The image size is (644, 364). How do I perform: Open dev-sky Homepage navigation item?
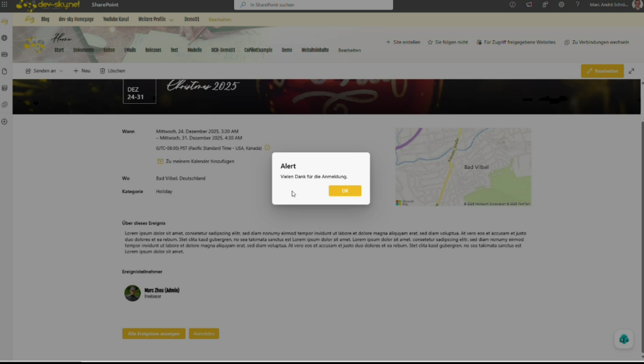(76, 19)
